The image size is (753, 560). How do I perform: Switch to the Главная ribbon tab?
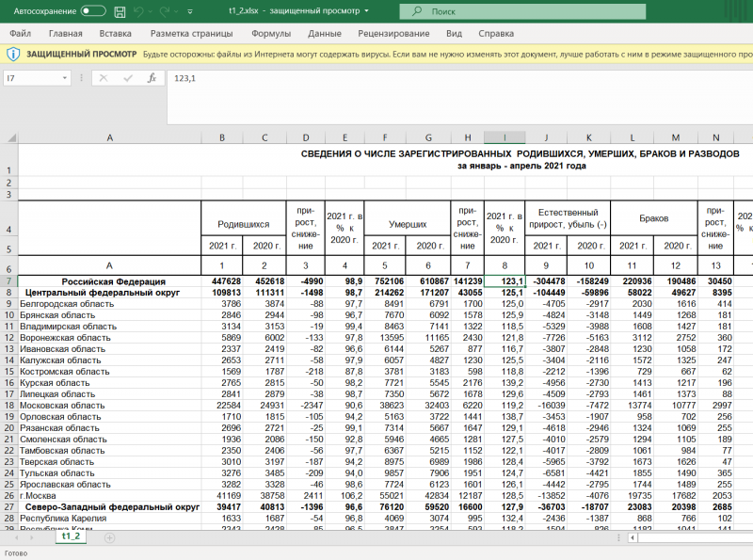(65, 34)
